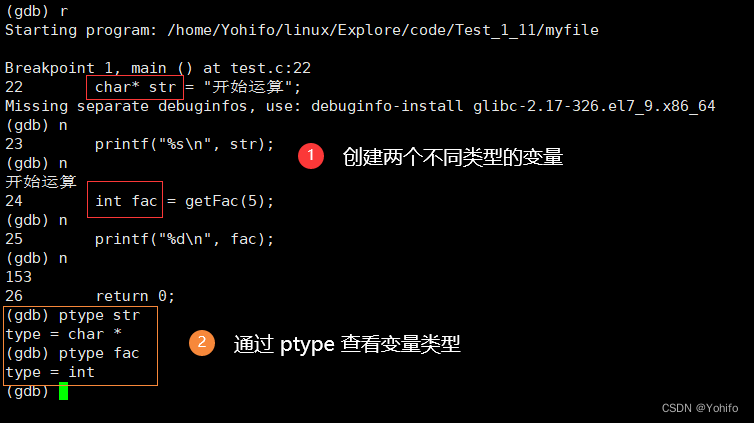
Task: Click the red box around 'char* str'
Action: pyautogui.click(x=135, y=87)
